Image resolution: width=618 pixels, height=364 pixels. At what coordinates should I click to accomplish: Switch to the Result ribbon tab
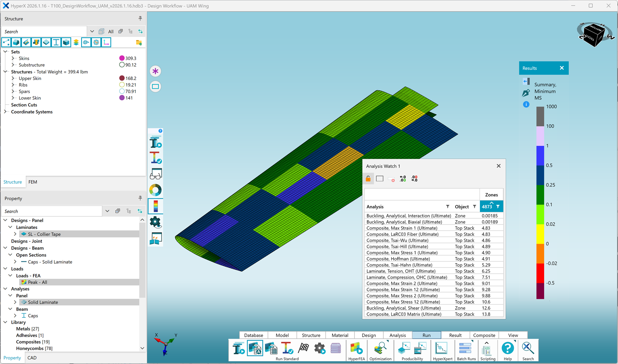pyautogui.click(x=455, y=335)
